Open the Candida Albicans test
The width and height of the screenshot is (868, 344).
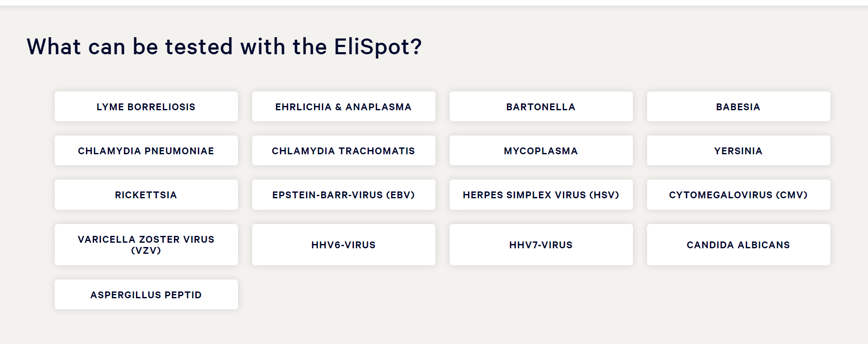coord(739,244)
